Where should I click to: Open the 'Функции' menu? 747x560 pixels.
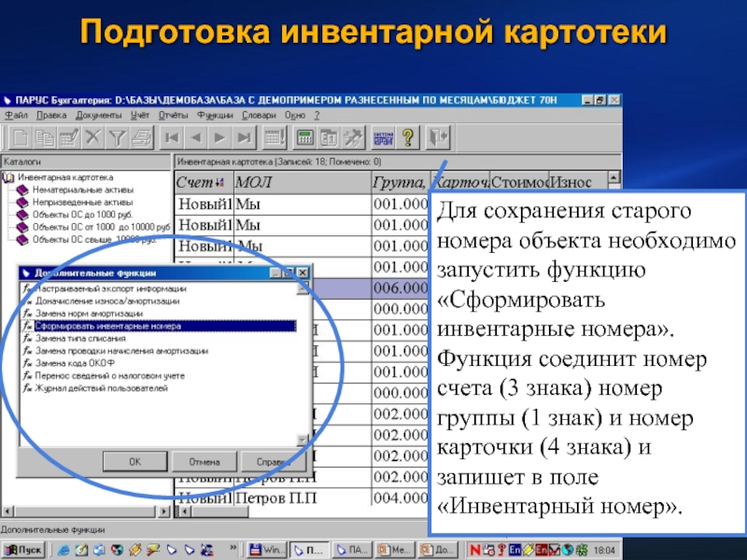click(x=216, y=115)
